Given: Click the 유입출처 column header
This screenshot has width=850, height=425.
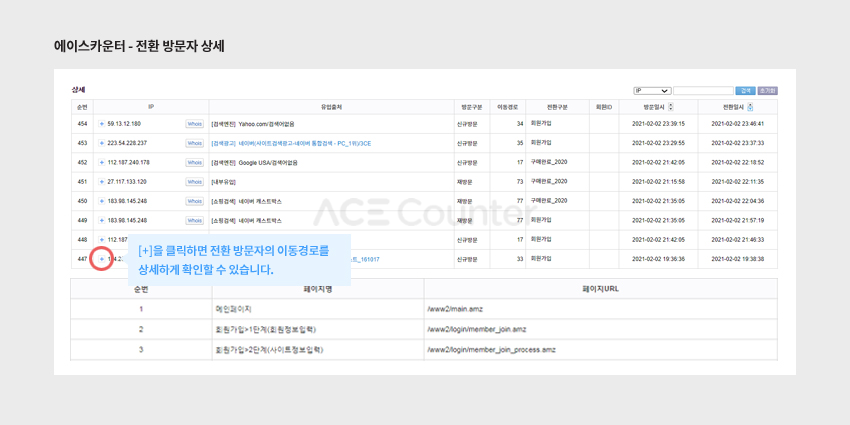Looking at the screenshot, I should pyautogui.click(x=331, y=107).
